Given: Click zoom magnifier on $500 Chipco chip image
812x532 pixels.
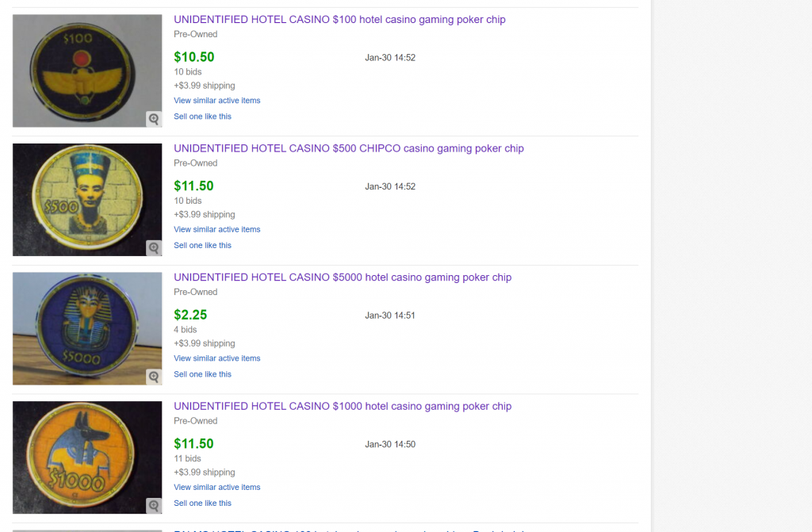Looking at the screenshot, I should (154, 248).
